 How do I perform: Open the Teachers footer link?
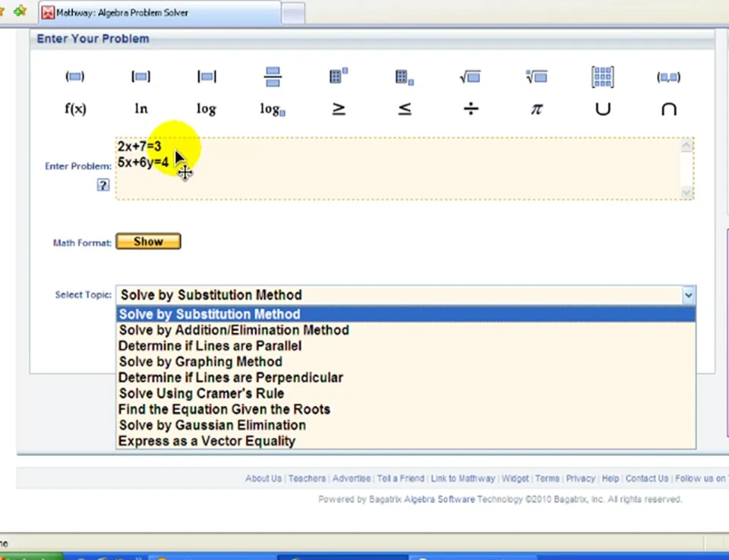307,478
